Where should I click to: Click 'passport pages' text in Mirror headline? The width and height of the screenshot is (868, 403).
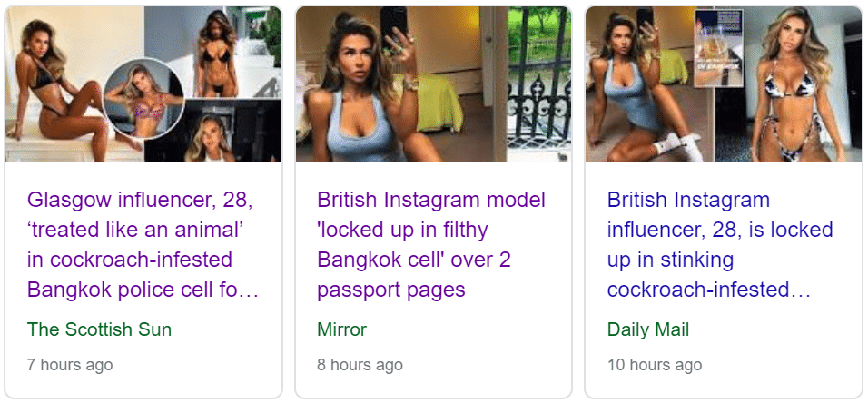(x=390, y=290)
